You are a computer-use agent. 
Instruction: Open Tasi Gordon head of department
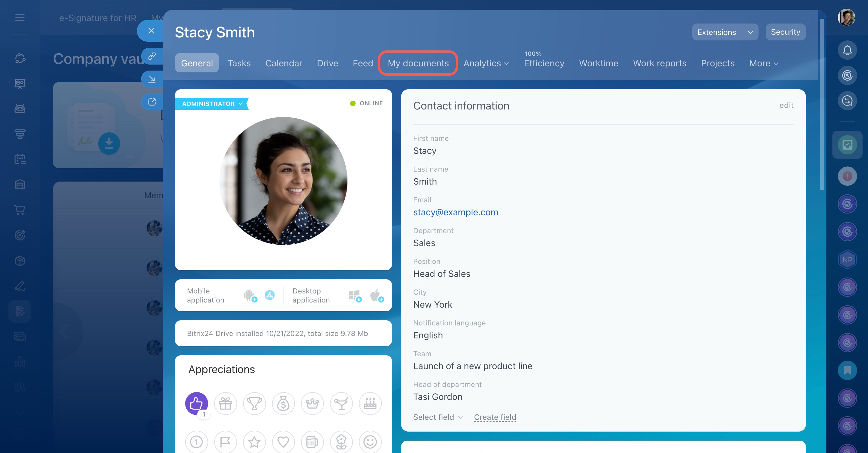438,396
